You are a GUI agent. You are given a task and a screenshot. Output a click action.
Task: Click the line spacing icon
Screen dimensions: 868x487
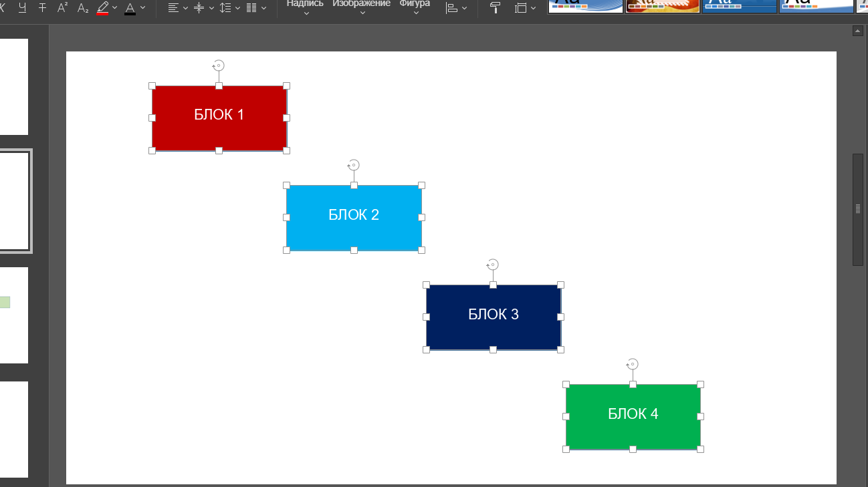click(x=225, y=8)
